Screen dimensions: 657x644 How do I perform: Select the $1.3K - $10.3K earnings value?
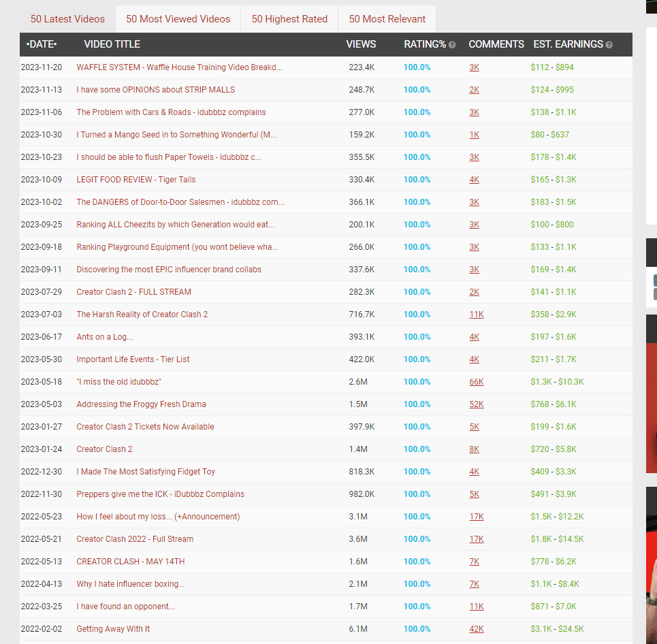[x=557, y=382]
